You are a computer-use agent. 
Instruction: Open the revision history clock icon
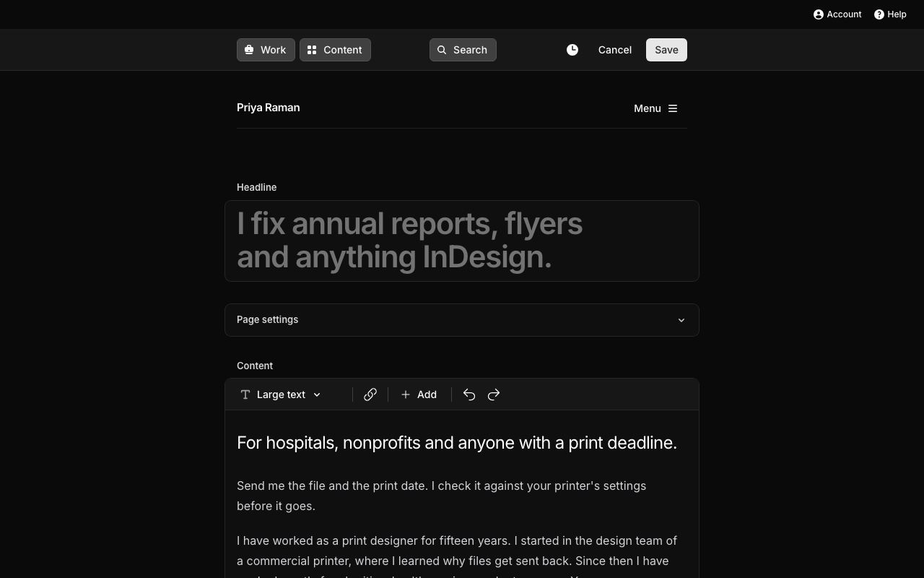click(572, 50)
